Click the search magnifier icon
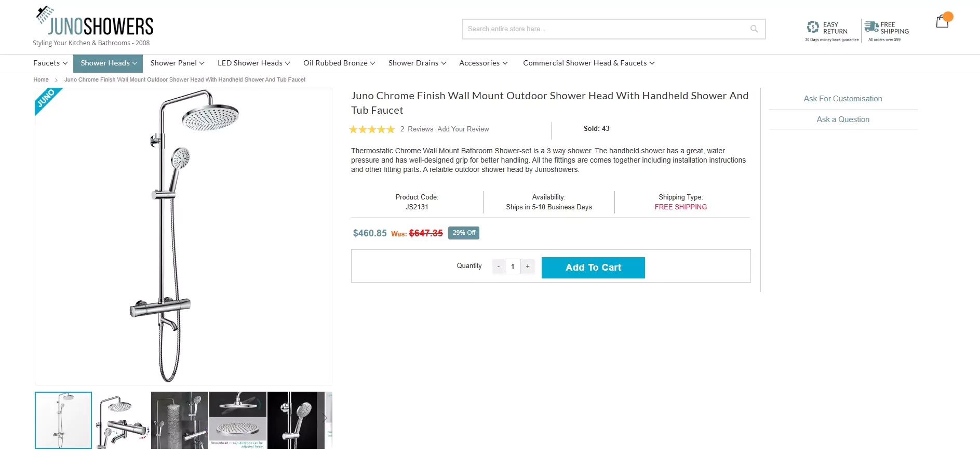Screen dimensions: 980x467 coord(754,29)
